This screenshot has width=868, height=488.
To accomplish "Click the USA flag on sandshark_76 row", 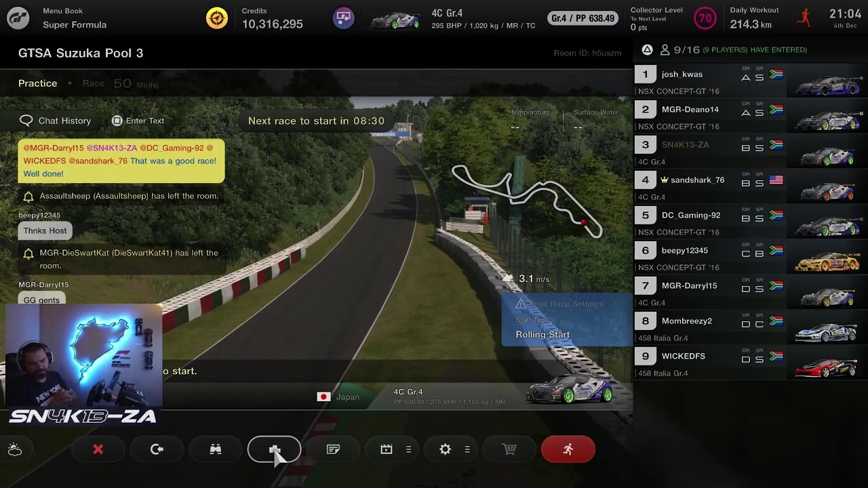I will [x=776, y=180].
